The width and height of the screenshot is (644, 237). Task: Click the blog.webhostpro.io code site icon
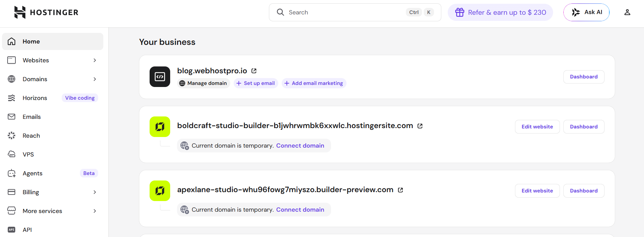click(160, 77)
